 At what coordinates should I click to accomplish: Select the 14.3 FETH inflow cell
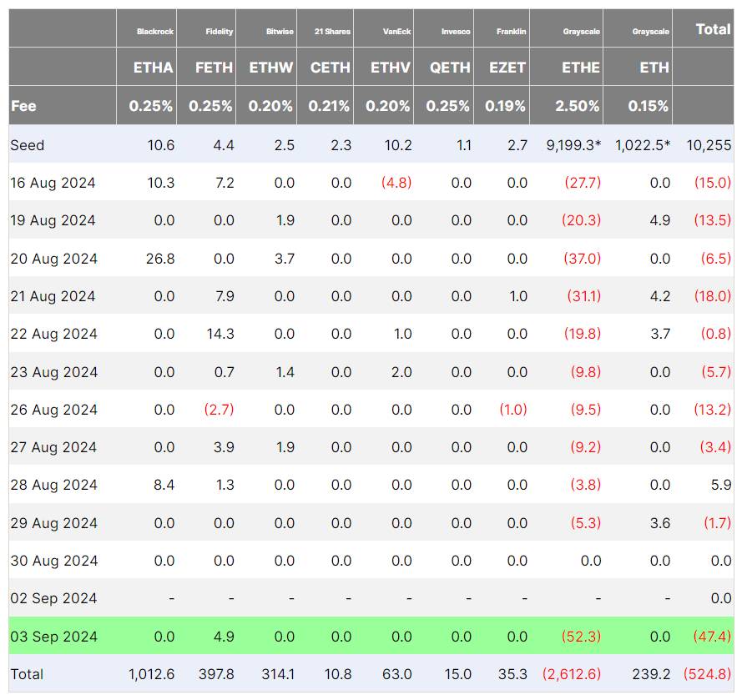(x=220, y=334)
